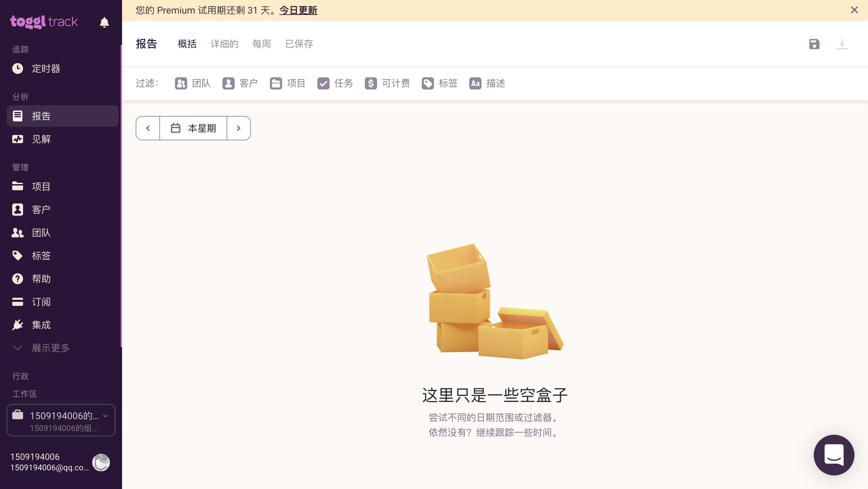Open 集成 integrations in sidebar
The width and height of the screenshot is (868, 489).
[63, 325]
